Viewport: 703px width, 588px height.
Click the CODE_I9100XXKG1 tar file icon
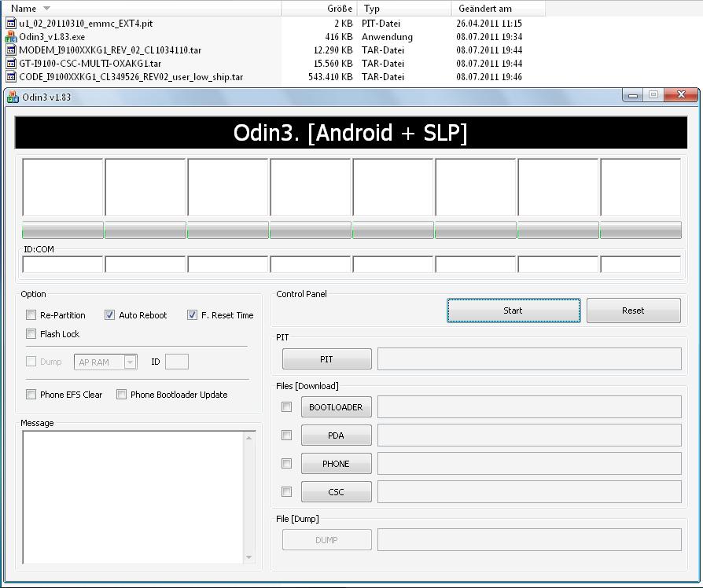click(11, 77)
